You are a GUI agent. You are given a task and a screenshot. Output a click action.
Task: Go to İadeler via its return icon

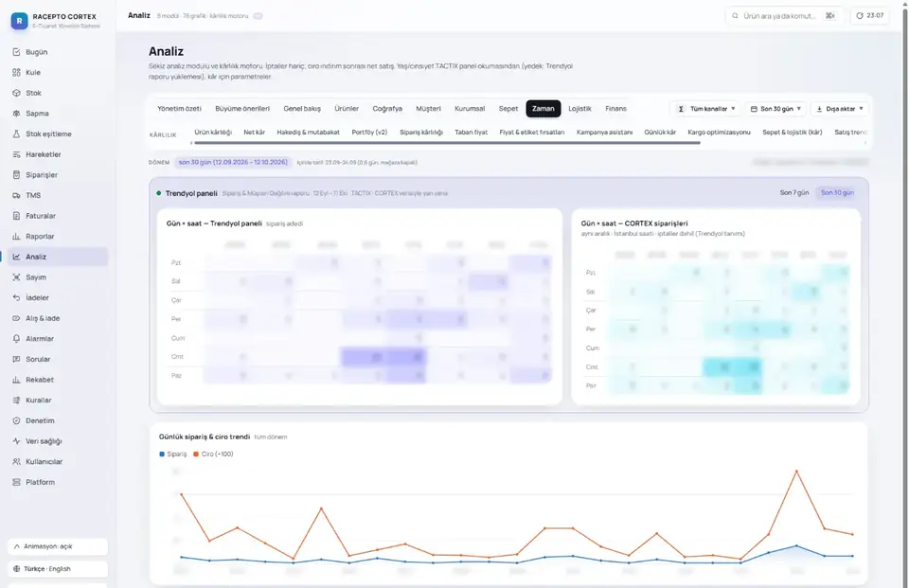point(16,297)
